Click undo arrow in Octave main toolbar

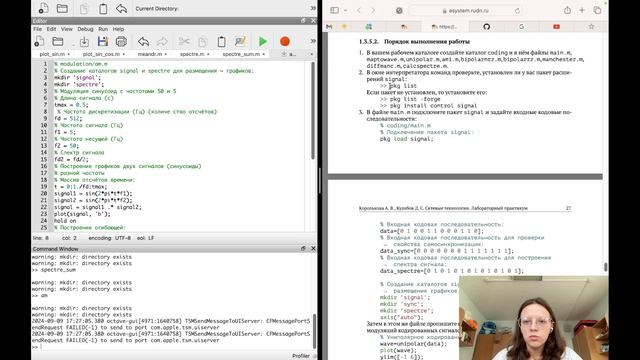[121, 8]
